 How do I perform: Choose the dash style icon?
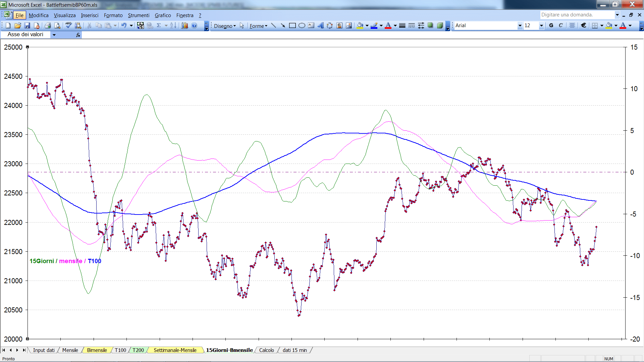412,25
